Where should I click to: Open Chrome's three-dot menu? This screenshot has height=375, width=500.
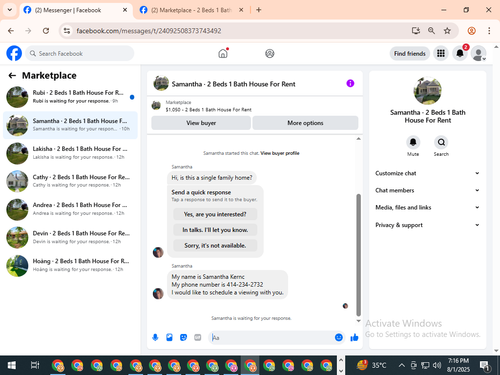pyautogui.click(x=489, y=31)
